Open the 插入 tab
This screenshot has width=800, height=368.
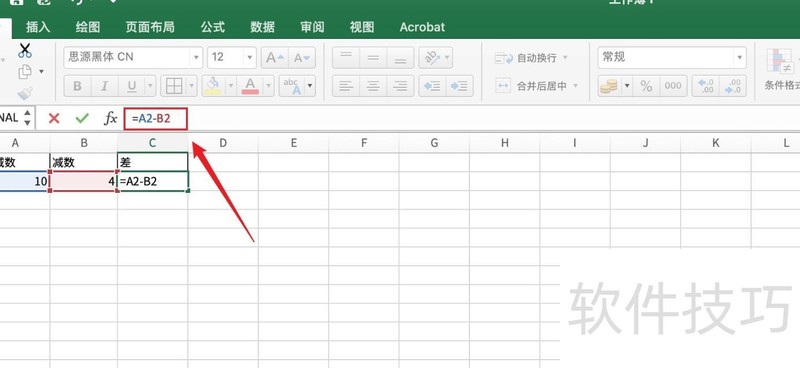(38, 27)
